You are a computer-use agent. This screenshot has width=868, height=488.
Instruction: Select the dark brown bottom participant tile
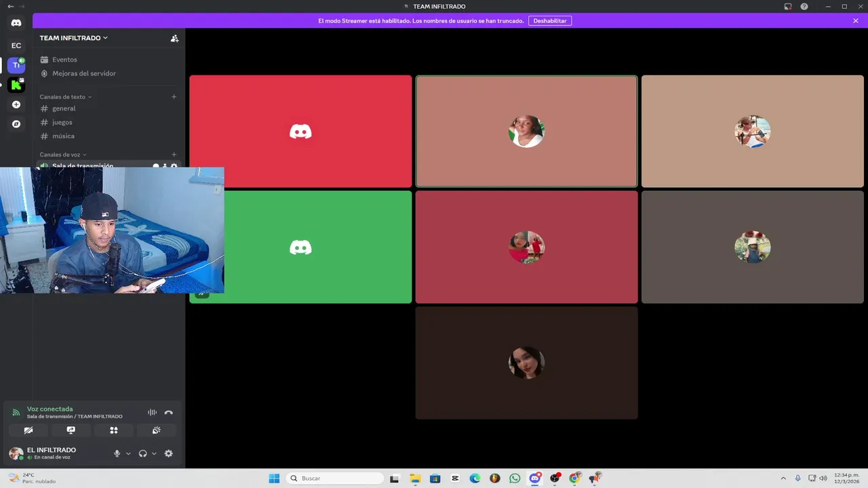[x=526, y=363]
